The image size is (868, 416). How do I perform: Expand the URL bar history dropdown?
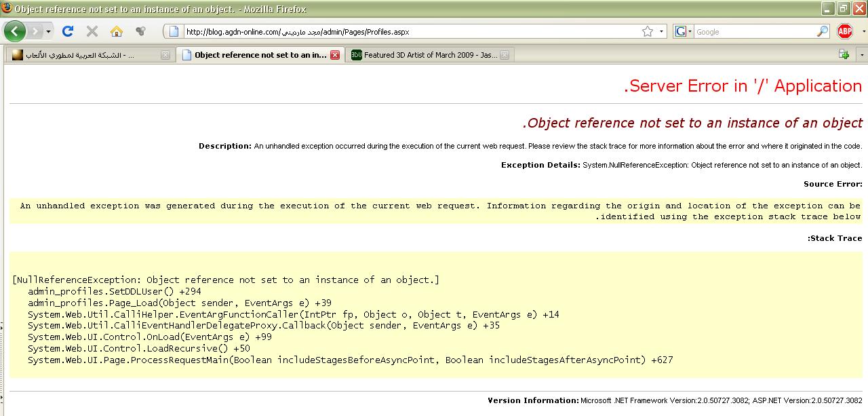point(662,31)
